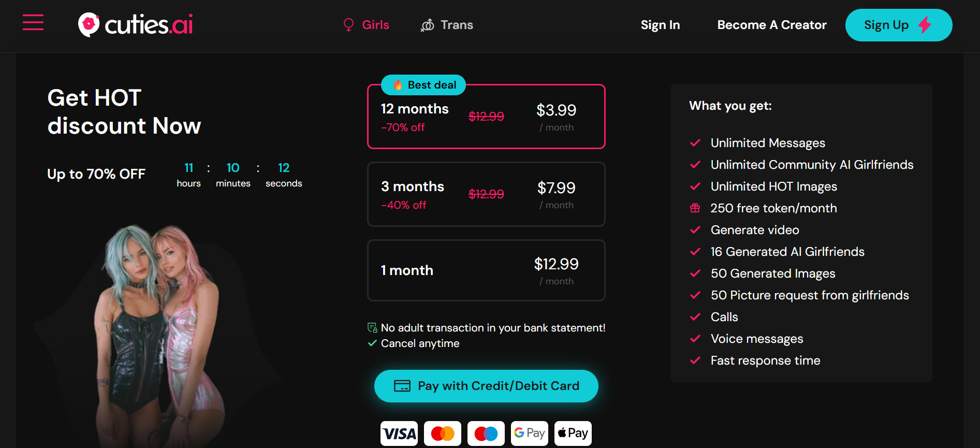Click the Best deal badge
Screen dimensions: 980x448
point(423,85)
